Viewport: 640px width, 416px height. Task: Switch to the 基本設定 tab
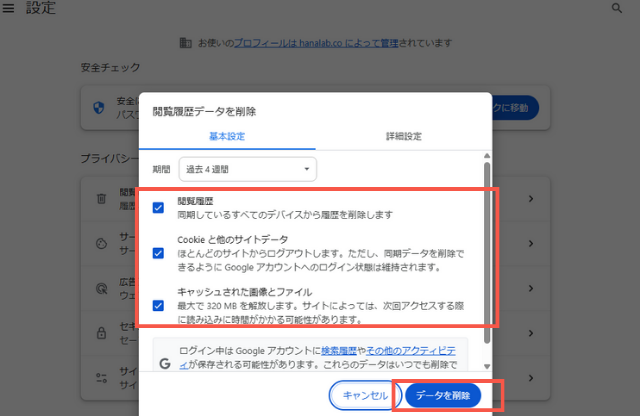(x=226, y=137)
